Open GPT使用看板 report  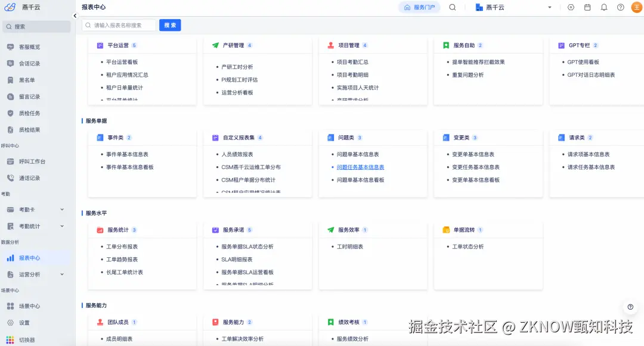coord(583,63)
